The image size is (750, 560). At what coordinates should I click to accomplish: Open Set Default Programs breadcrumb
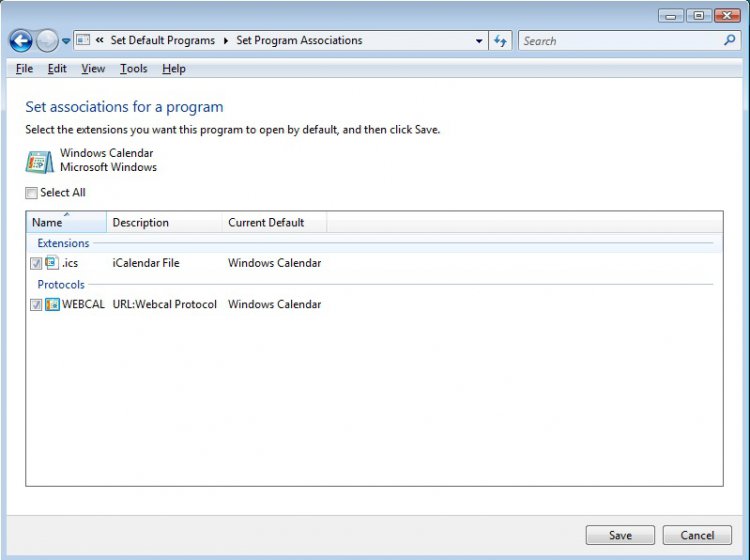[x=163, y=40]
